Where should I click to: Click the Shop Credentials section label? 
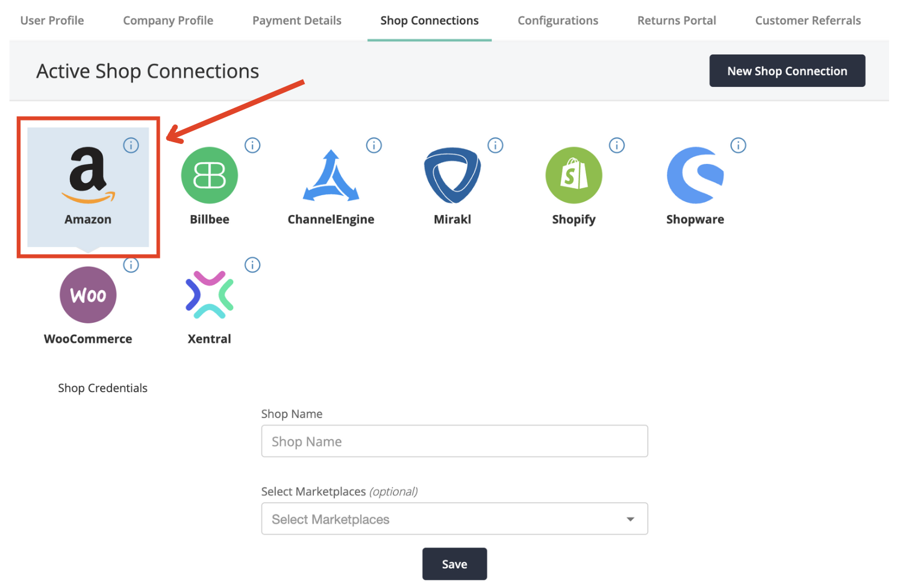point(102,388)
